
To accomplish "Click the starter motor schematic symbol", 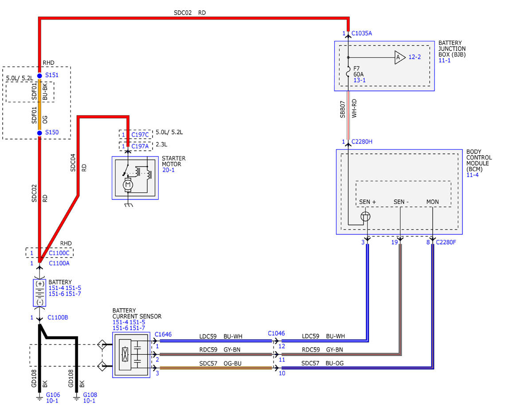I will tap(135, 178).
